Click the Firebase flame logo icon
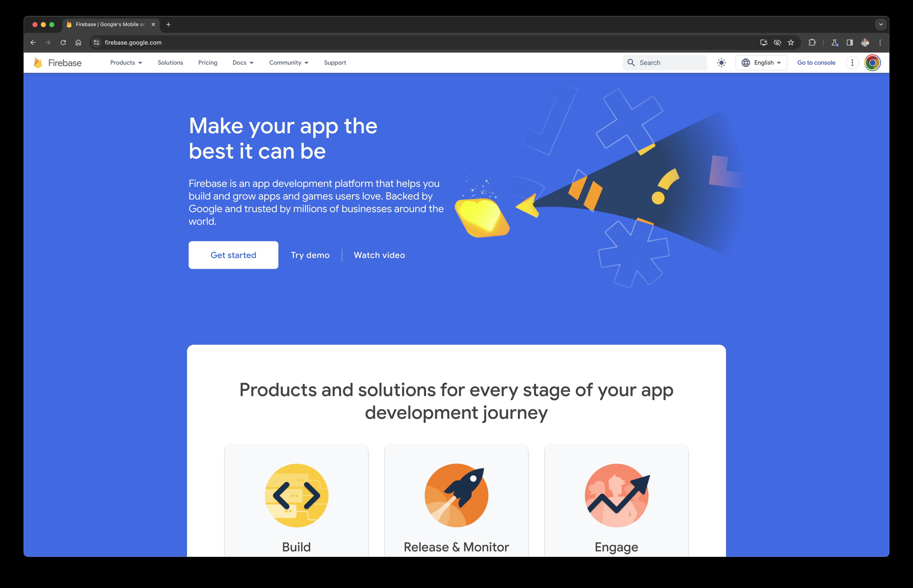This screenshot has height=588, width=913. [x=37, y=63]
